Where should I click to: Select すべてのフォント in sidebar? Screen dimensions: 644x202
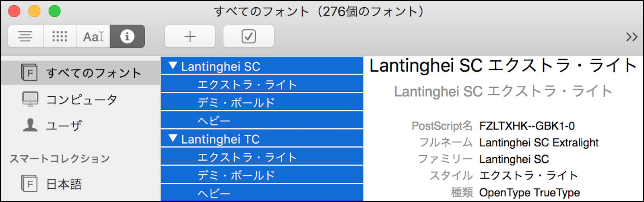point(93,73)
